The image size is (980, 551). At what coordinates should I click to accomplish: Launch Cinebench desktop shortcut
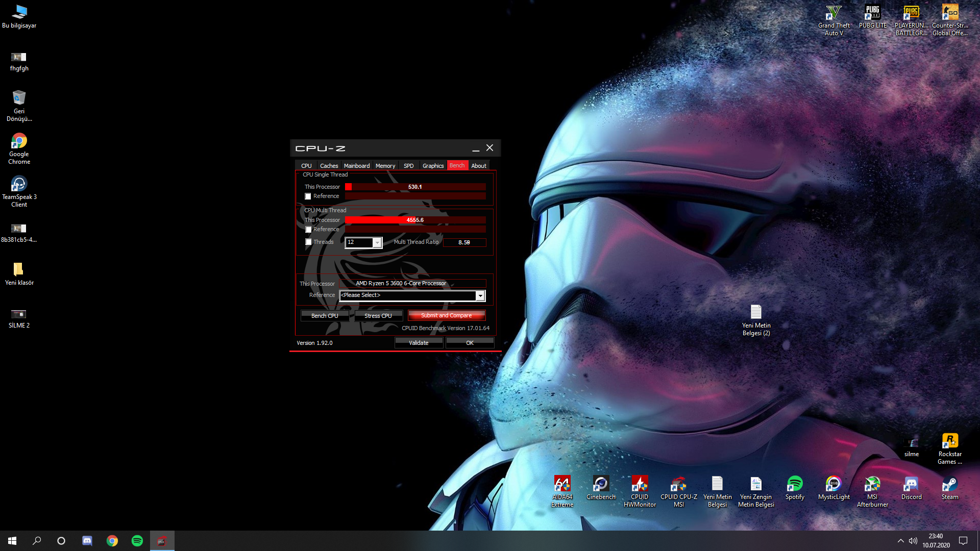pos(601,488)
